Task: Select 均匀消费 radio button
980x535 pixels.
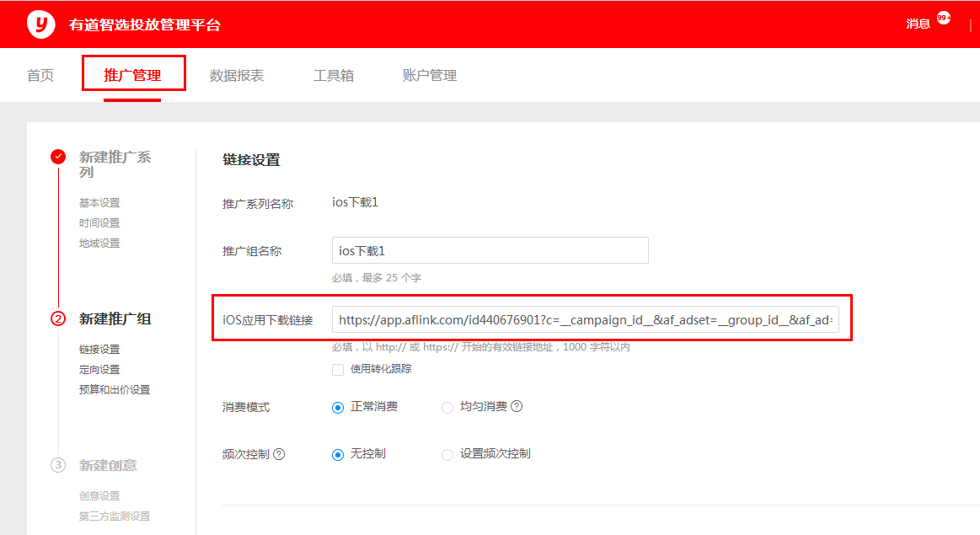Action: pyautogui.click(x=447, y=408)
